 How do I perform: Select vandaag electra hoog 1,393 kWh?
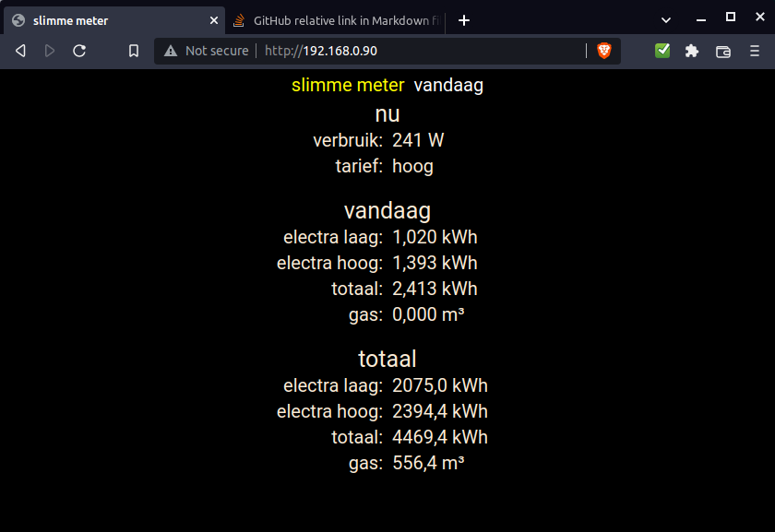click(x=435, y=263)
